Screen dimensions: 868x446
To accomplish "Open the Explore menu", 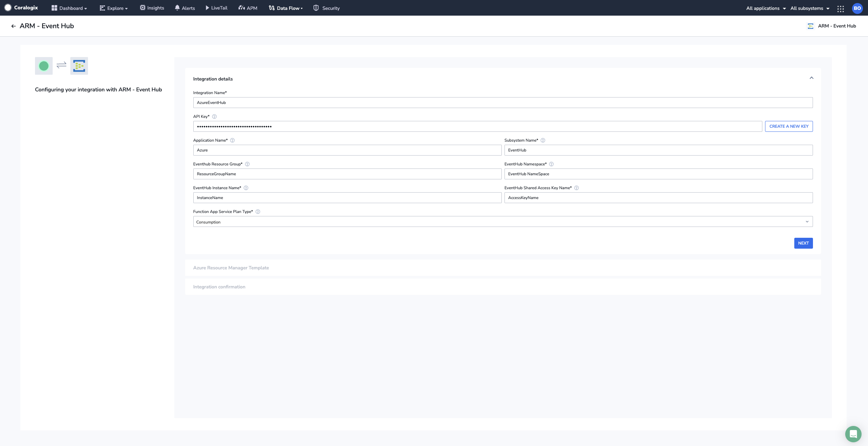I will click(114, 8).
